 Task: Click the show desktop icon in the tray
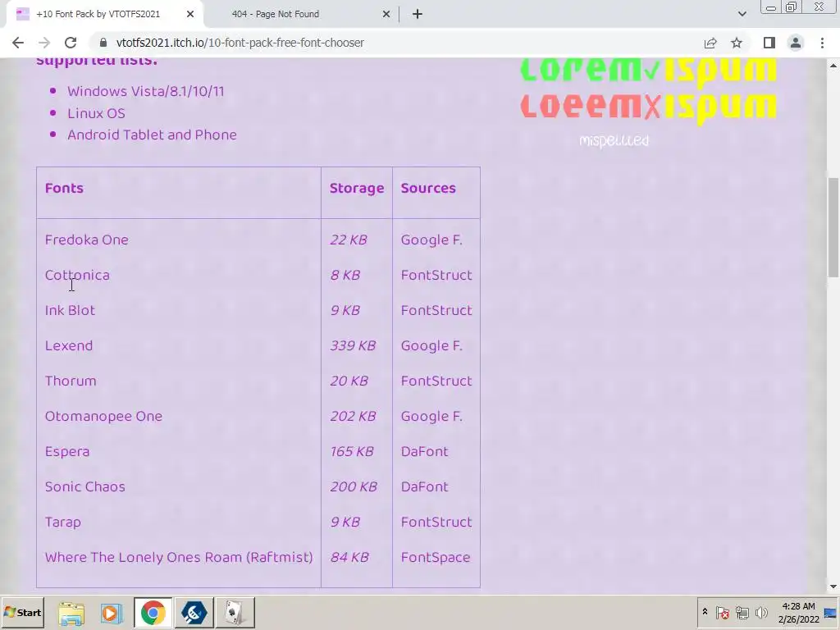pos(831,613)
